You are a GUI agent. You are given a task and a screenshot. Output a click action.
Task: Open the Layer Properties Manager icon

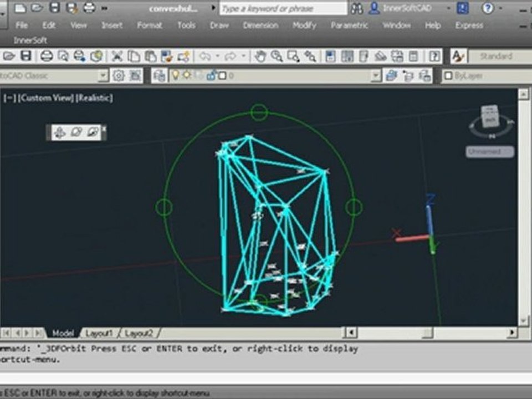pyautogui.click(x=159, y=76)
